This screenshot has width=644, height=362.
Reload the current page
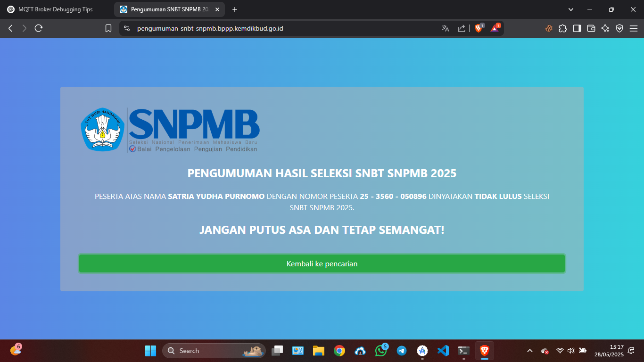(x=39, y=28)
